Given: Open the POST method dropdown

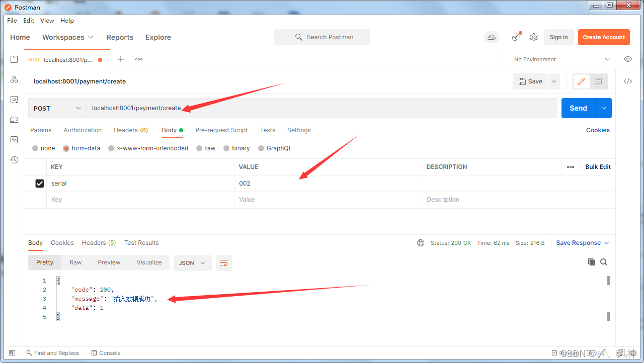Looking at the screenshot, I should tap(57, 108).
